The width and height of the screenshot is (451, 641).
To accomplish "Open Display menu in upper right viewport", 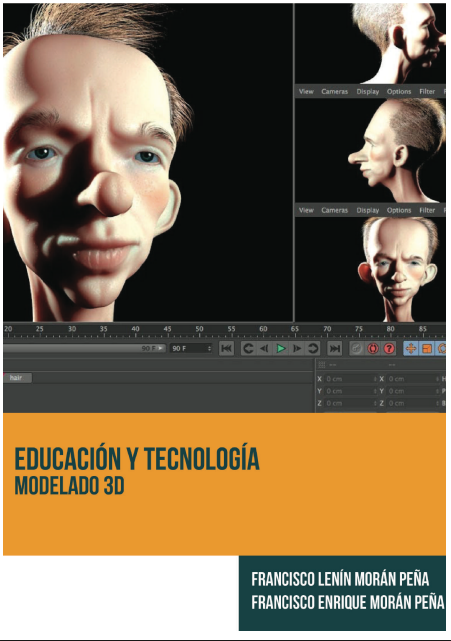I will pos(368,92).
